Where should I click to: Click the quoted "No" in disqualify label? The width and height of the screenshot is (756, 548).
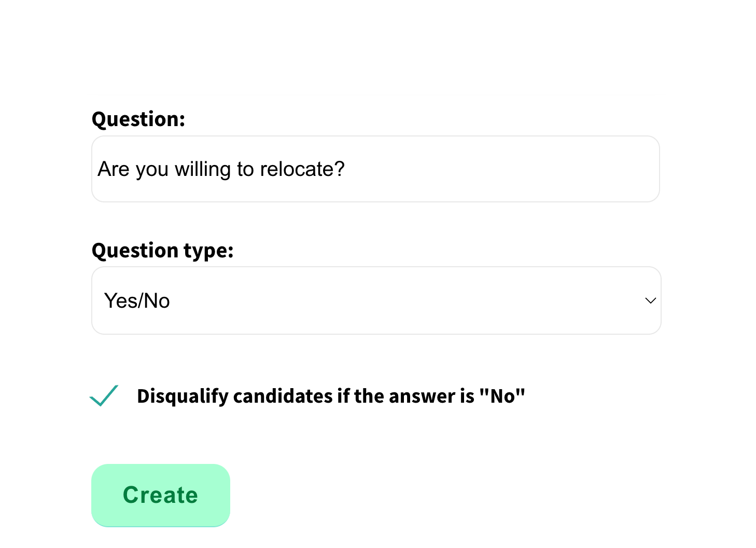502,396
